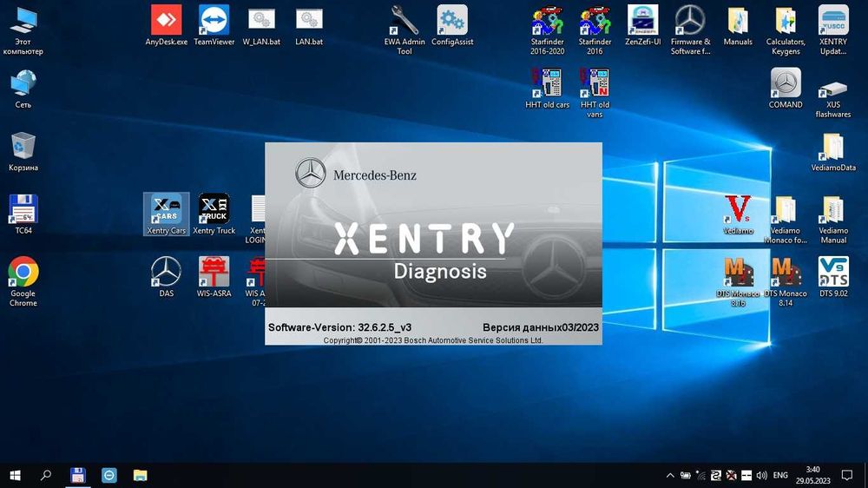Launch the WIS-ASRA workshop information shortcut
This screenshot has width=868, height=488.
point(214,274)
